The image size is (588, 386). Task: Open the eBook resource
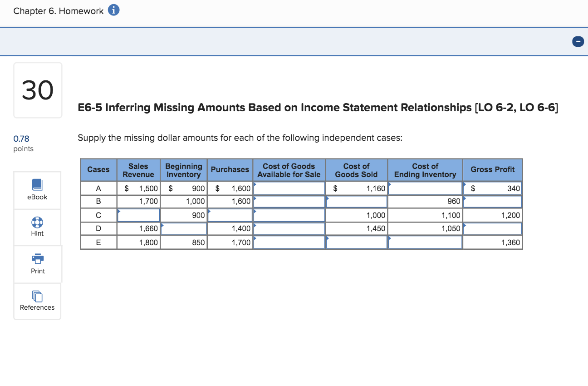(37, 190)
